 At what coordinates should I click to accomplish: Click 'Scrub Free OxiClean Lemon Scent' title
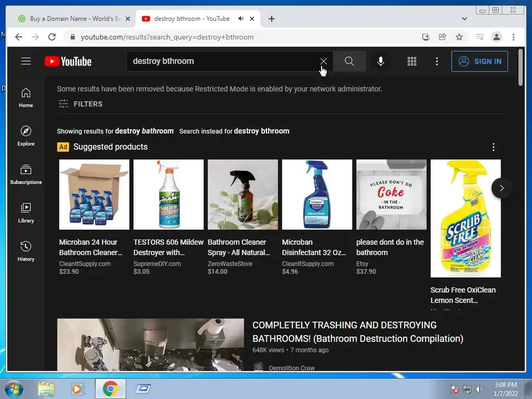pyautogui.click(x=463, y=295)
